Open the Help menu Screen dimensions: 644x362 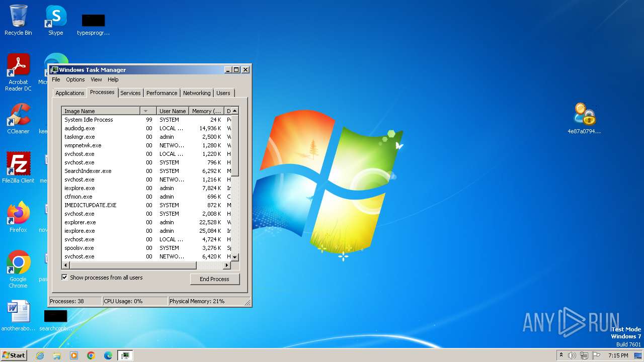pyautogui.click(x=113, y=79)
